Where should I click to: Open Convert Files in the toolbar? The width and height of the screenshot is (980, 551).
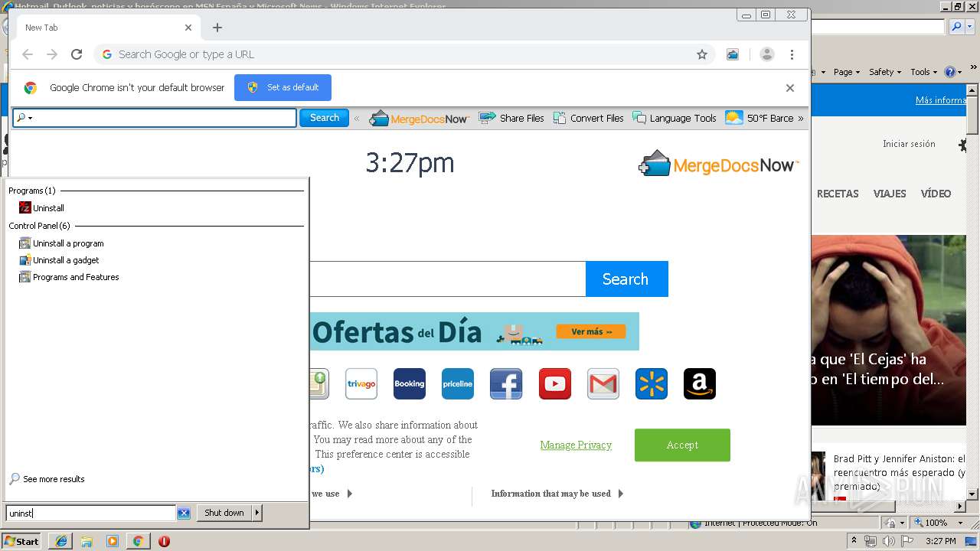click(x=588, y=119)
